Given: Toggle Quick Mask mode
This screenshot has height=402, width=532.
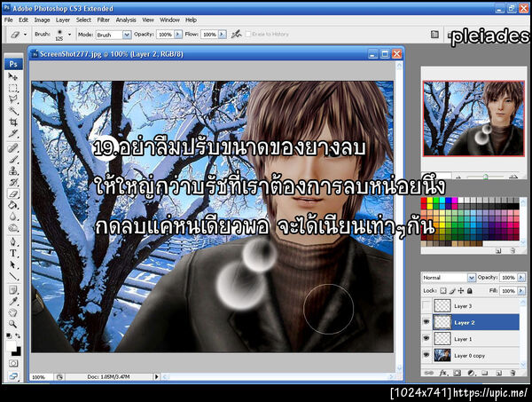Looking at the screenshot, I should tap(13, 364).
